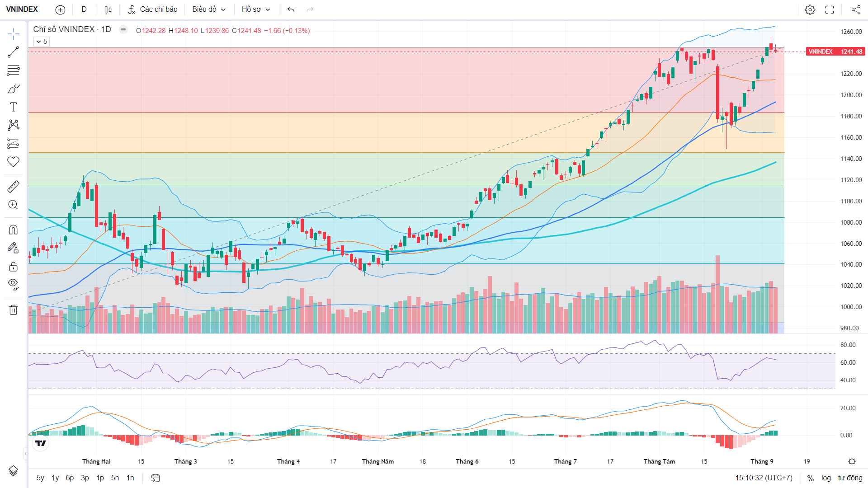Toggle lock all drawing tools

click(14, 267)
